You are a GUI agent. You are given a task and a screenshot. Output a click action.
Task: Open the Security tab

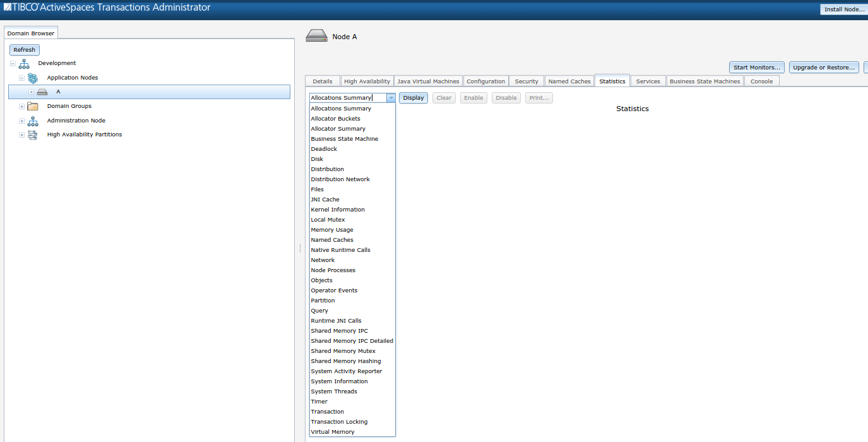(526, 81)
